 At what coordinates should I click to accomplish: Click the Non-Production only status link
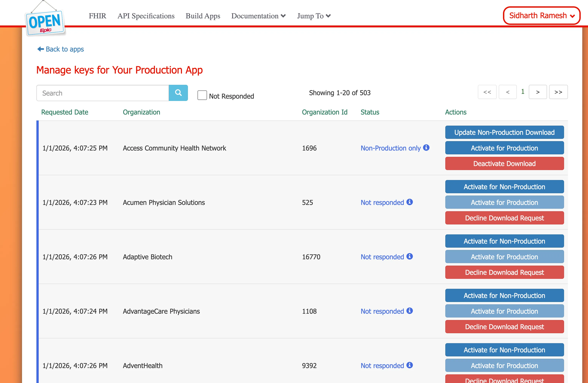[x=390, y=148]
